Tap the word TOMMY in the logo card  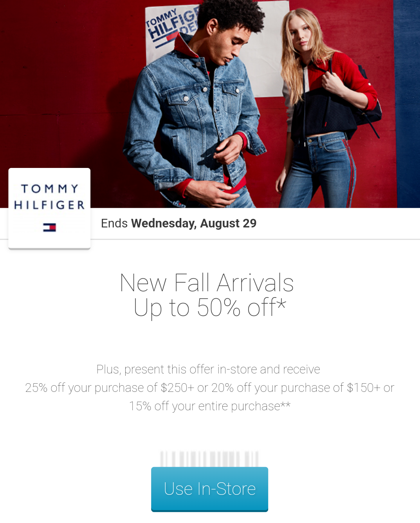click(x=50, y=189)
